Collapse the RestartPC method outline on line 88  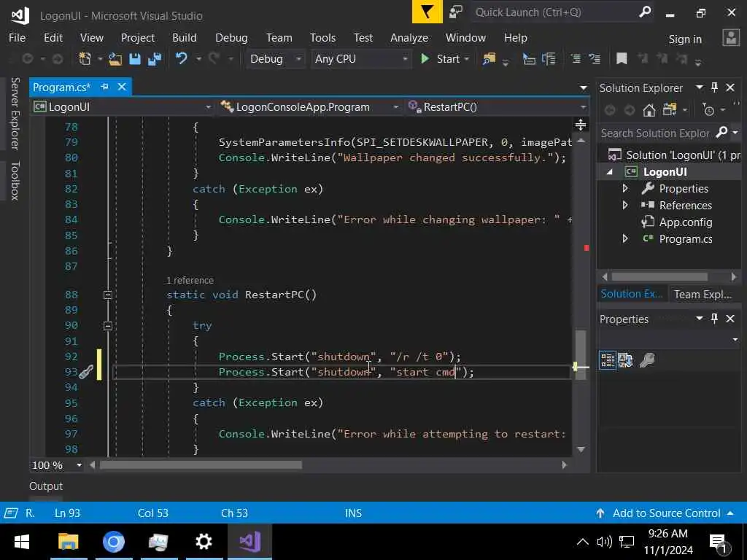click(108, 295)
